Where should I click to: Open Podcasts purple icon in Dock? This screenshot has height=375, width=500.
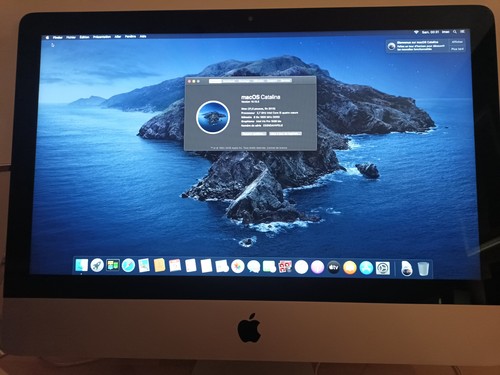[317, 267]
